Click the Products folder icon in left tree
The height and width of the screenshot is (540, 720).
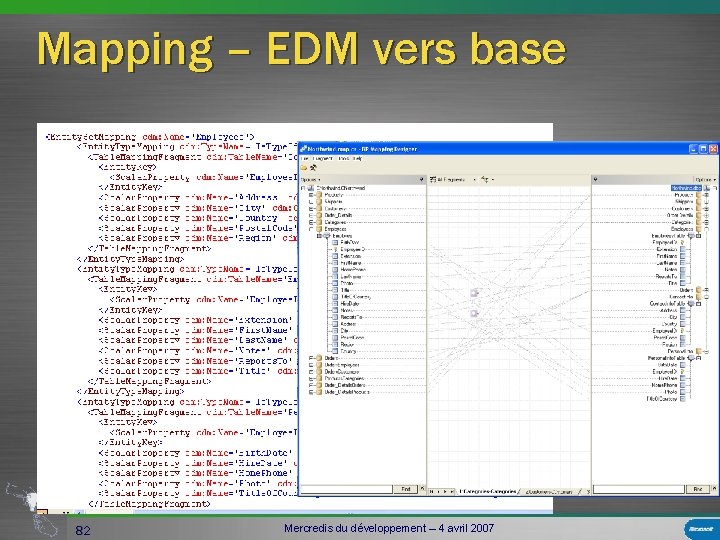[x=319, y=195]
